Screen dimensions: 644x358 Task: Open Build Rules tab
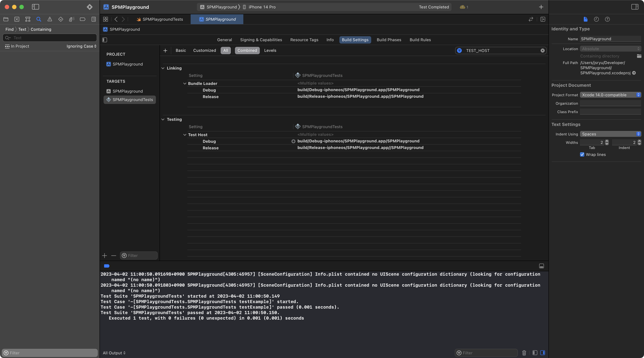click(x=420, y=40)
